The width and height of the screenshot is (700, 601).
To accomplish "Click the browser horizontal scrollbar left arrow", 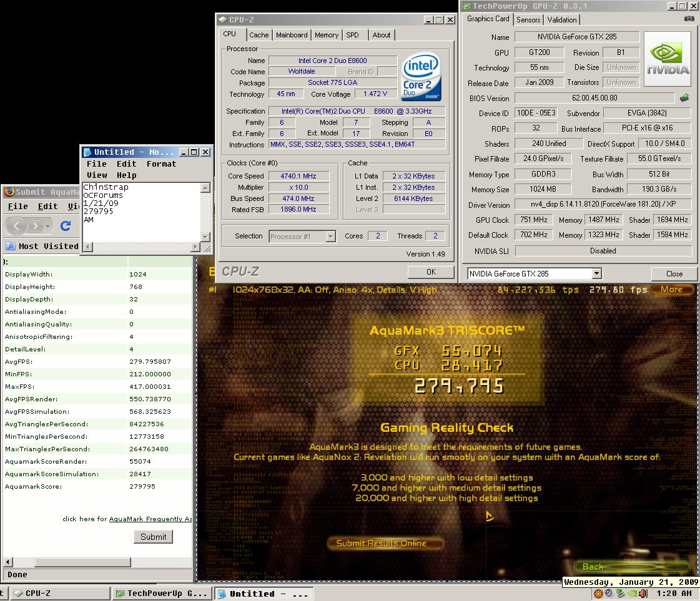I will click(x=9, y=562).
